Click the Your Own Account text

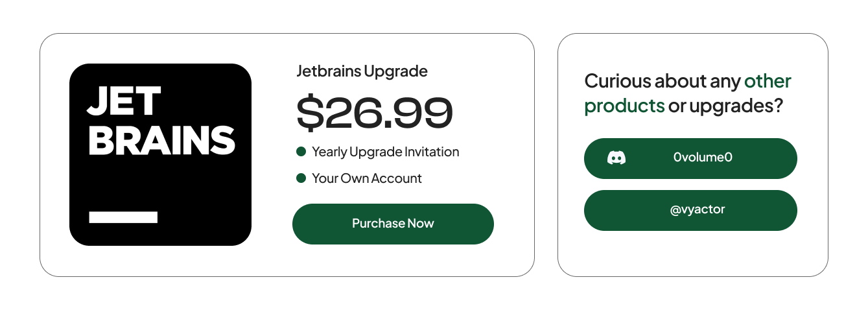(366, 178)
